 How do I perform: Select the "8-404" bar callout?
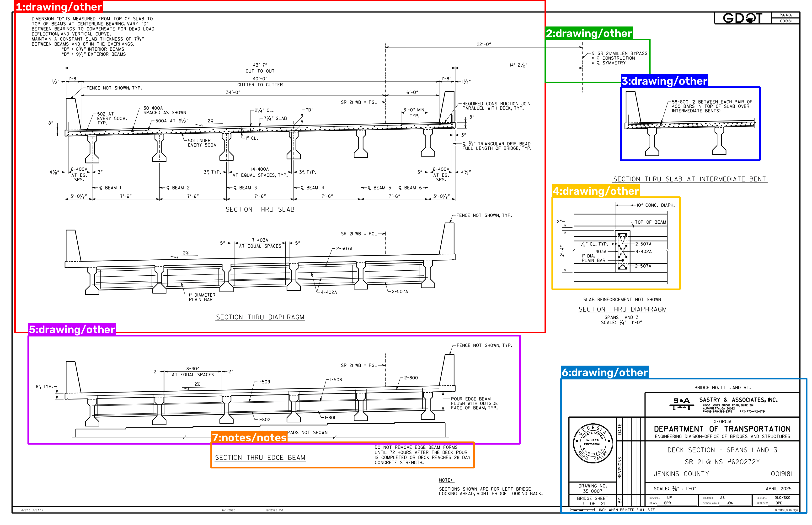(x=193, y=368)
